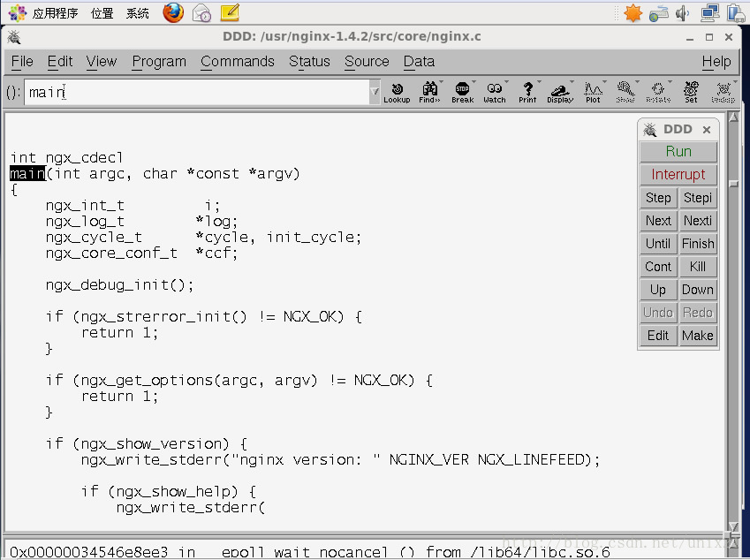Click the ngx_debug_init(); source line

coord(119,285)
